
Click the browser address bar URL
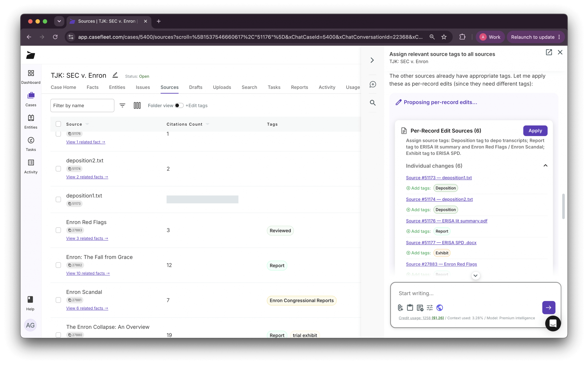(x=250, y=37)
